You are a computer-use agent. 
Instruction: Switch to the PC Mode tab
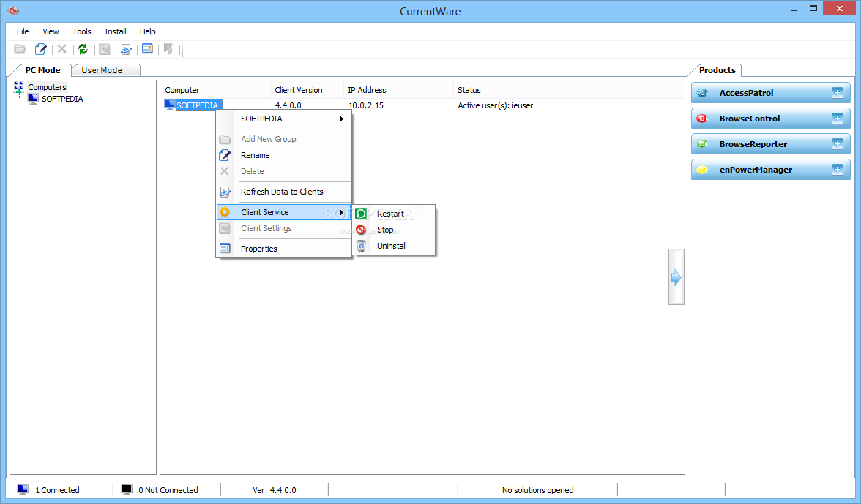point(42,70)
